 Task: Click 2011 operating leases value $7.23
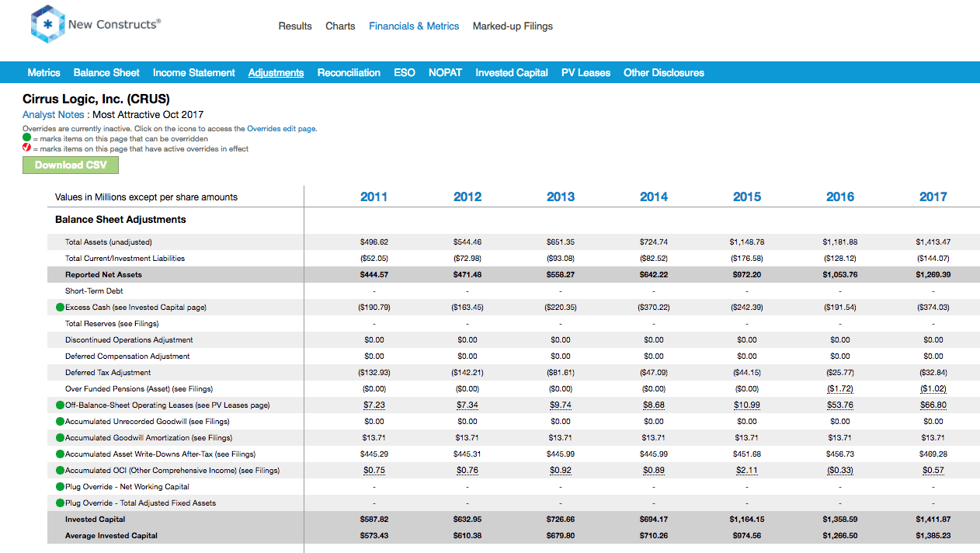click(374, 405)
